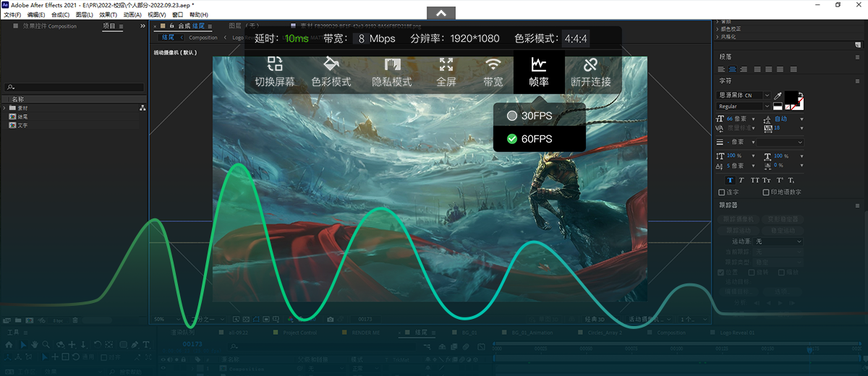Click the tracking value 18
Screen dimensions: 868x376
(x=777, y=128)
